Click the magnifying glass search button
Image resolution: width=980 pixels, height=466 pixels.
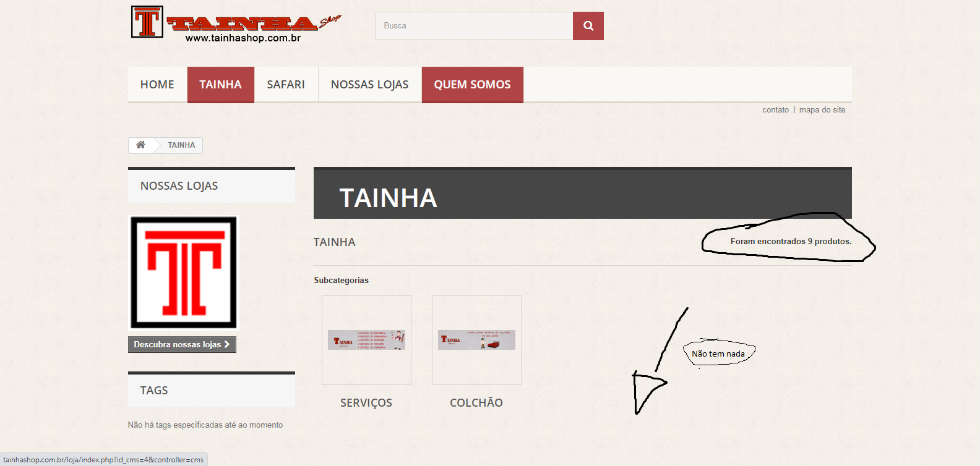point(588,26)
